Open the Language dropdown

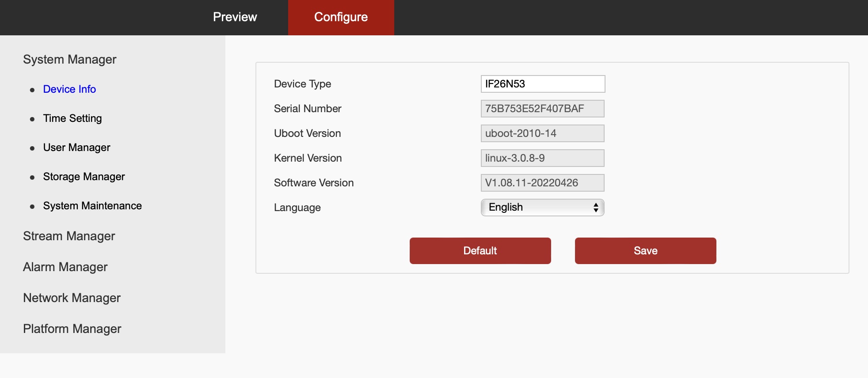pos(542,208)
